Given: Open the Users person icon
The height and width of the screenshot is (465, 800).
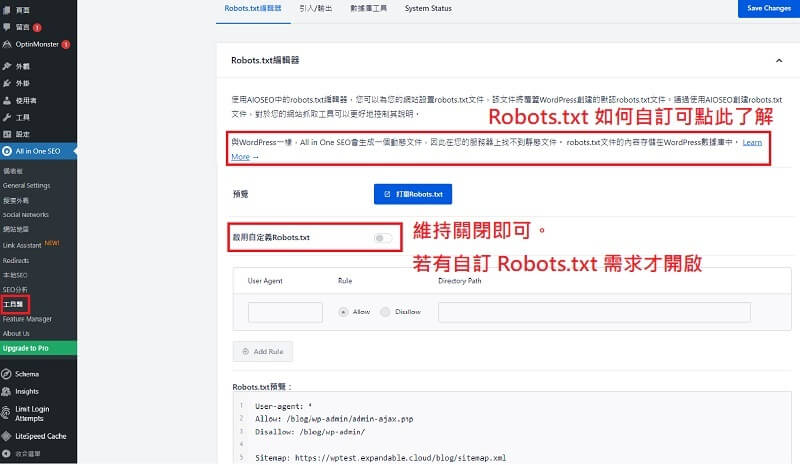Looking at the screenshot, I should (7, 101).
